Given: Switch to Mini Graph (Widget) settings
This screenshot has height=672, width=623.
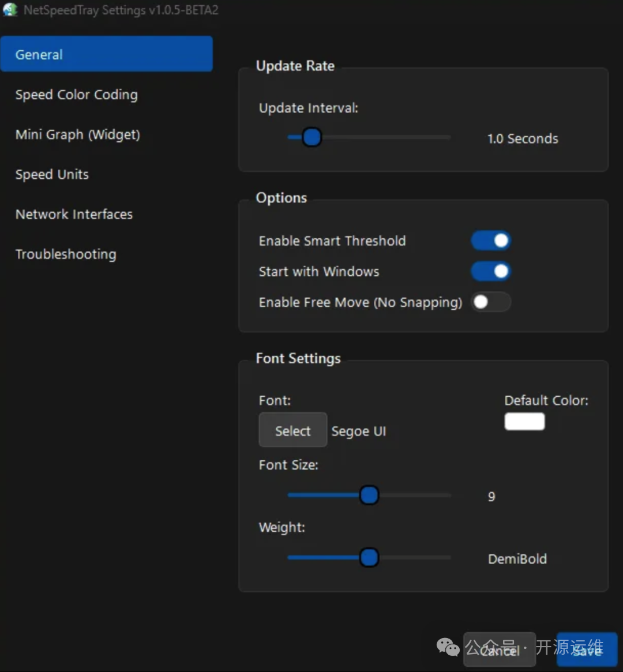Looking at the screenshot, I should (78, 134).
